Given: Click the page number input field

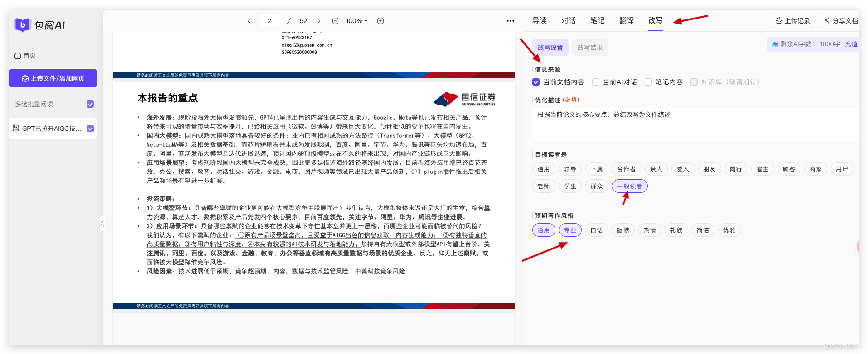Looking at the screenshot, I should 270,21.
